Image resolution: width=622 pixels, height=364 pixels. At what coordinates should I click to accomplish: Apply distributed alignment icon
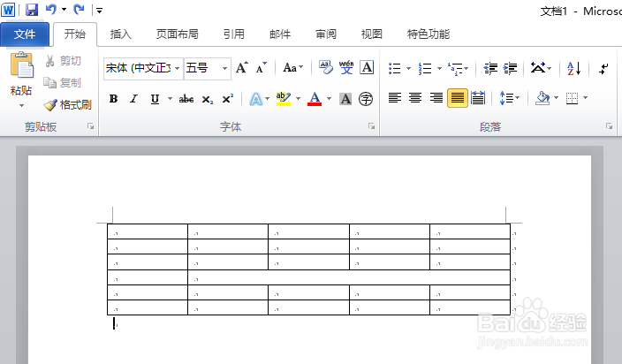pos(478,98)
